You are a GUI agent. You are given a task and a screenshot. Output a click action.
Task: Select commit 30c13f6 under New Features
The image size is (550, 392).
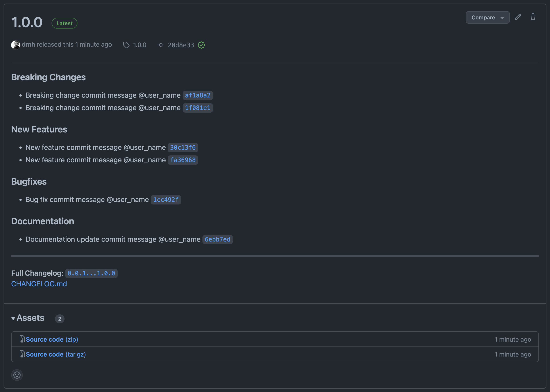coord(183,147)
